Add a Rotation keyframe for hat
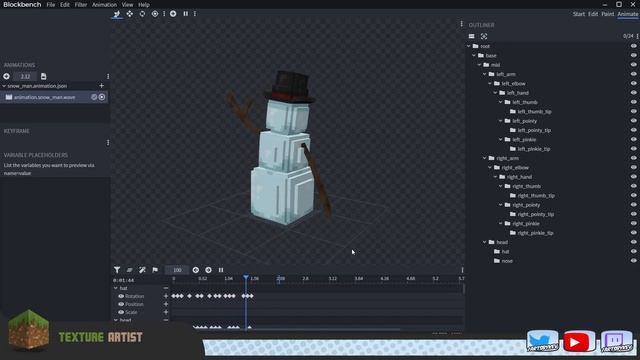640x360 pixels. [x=166, y=296]
